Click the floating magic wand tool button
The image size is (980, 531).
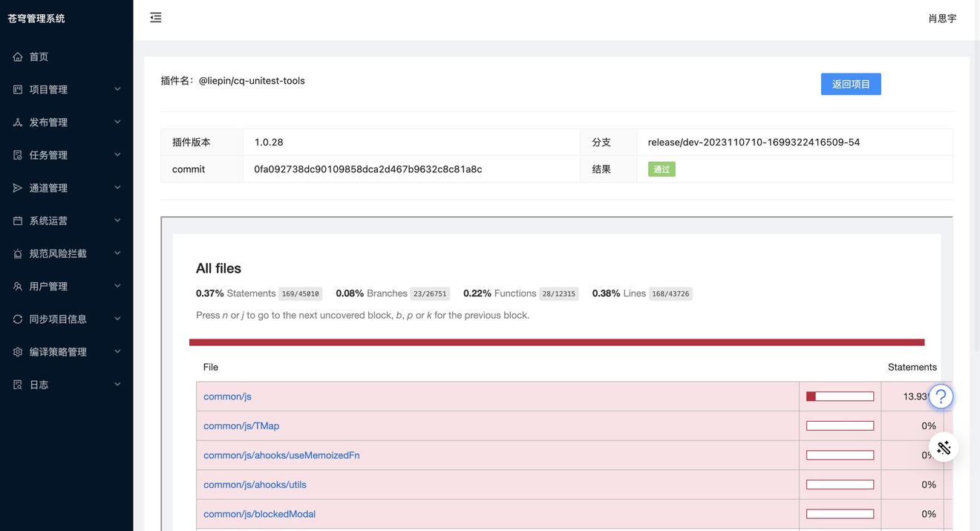(944, 447)
